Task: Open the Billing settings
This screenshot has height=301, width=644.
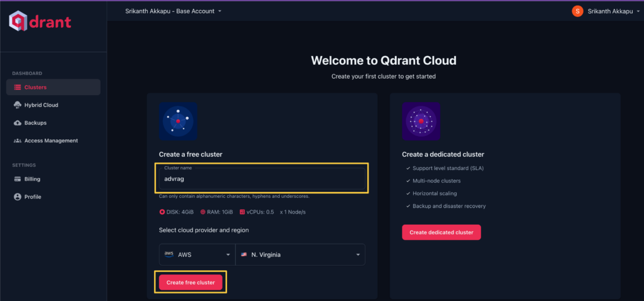Action: pos(53,179)
